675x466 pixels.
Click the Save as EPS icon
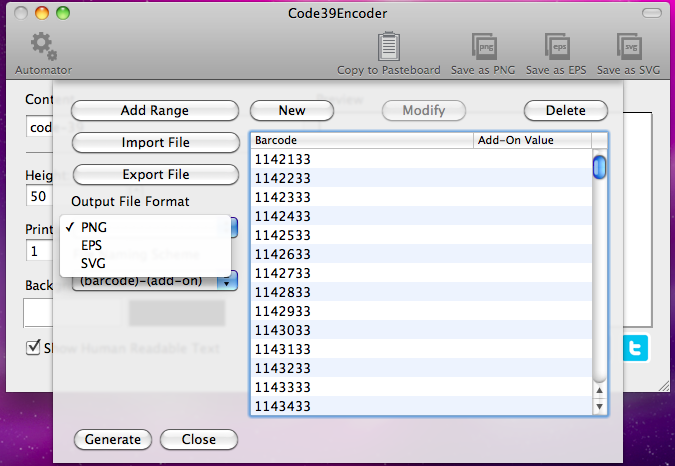(x=557, y=46)
